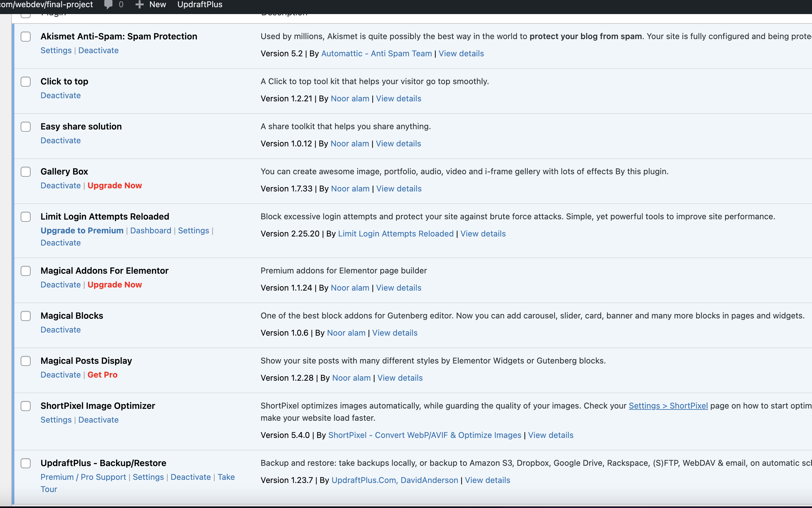
Task: Open UpdraftPlus Settings link
Action: pos(148,477)
